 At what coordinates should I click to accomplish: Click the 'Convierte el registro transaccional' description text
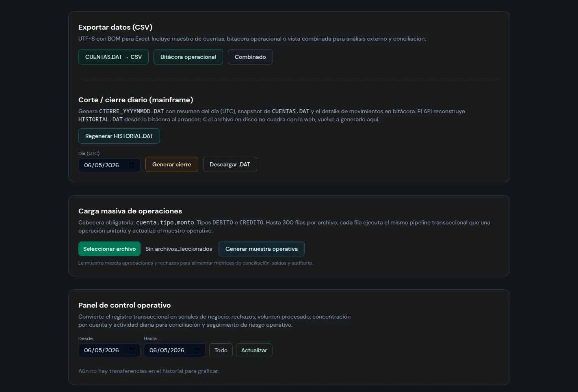(214, 321)
